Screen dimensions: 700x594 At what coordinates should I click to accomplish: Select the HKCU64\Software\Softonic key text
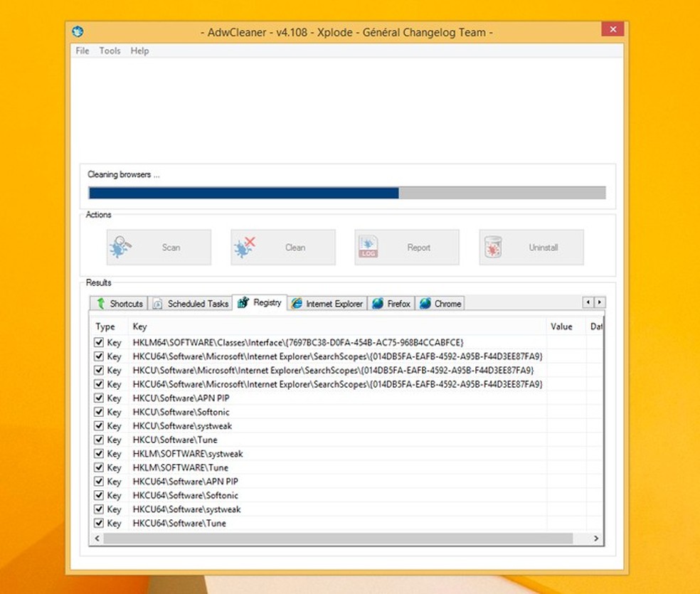[x=185, y=495]
